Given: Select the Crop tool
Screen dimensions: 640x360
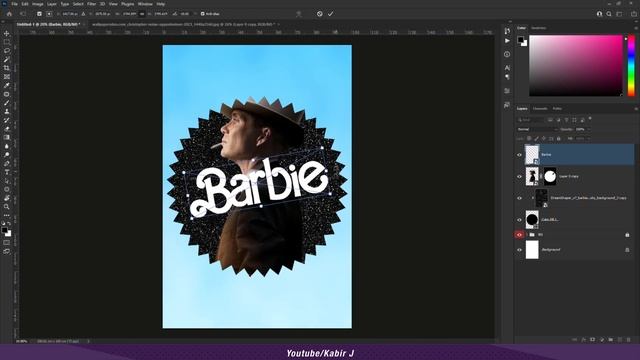Looking at the screenshot, I should [7, 68].
